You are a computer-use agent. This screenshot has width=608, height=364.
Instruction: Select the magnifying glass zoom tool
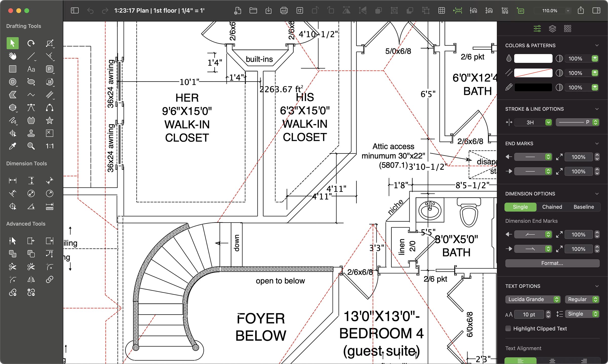point(31,146)
